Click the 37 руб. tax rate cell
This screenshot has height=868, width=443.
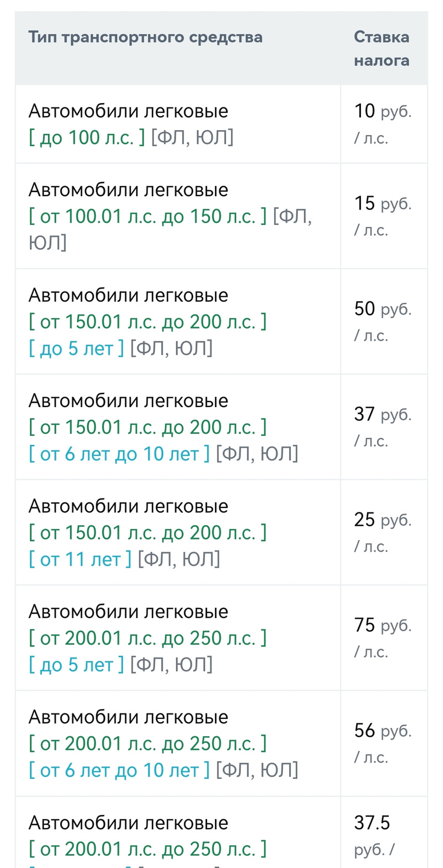[x=383, y=427]
